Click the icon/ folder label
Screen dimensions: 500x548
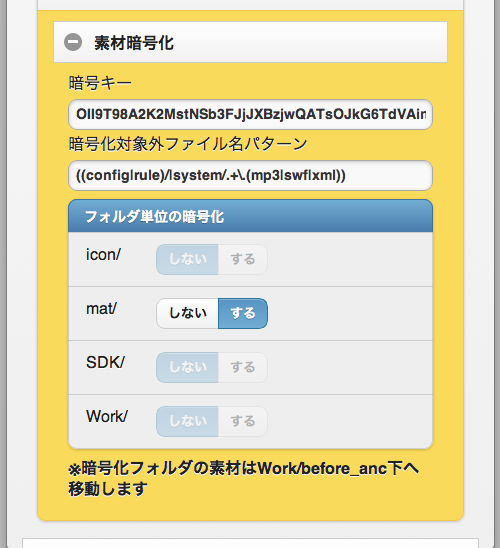point(103,254)
